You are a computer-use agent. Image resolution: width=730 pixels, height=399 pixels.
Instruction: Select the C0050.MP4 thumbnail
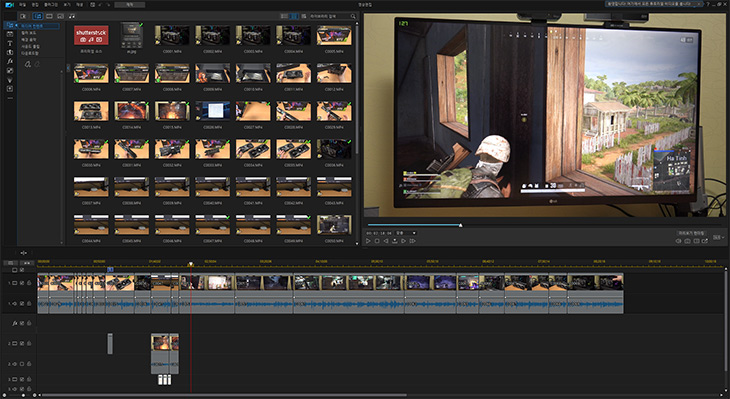[x=334, y=225]
